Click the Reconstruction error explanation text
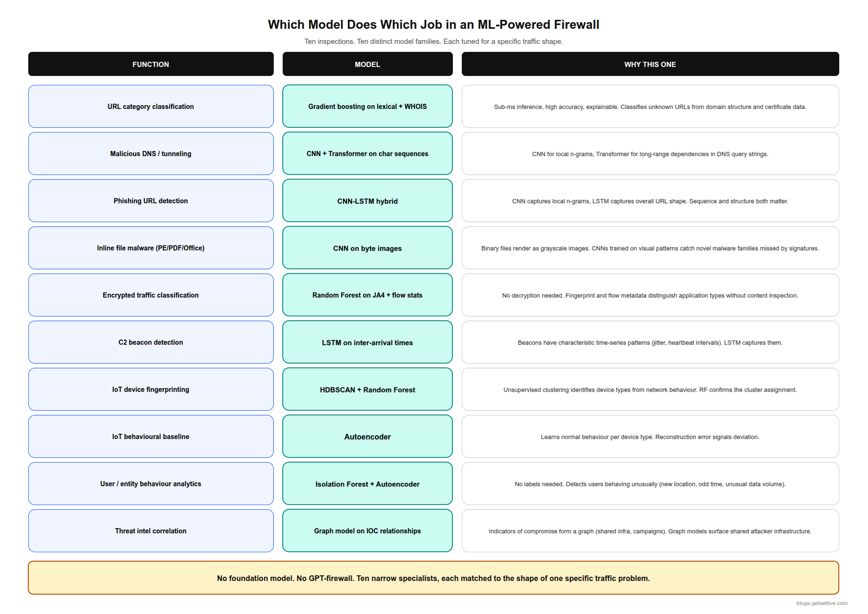The image size is (868, 614). tap(650, 437)
